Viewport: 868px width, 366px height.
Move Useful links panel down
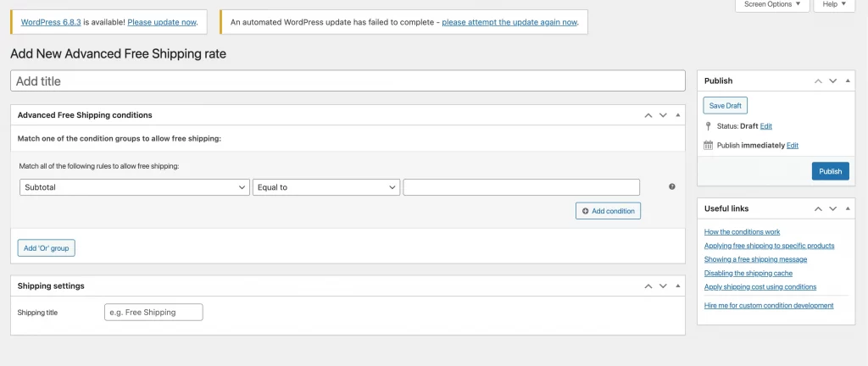832,208
